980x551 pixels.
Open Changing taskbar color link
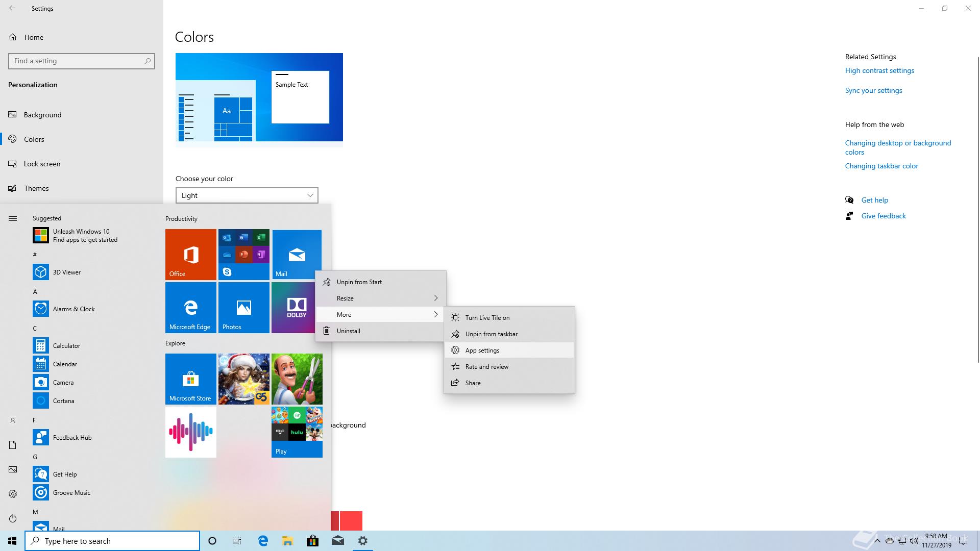[881, 166]
